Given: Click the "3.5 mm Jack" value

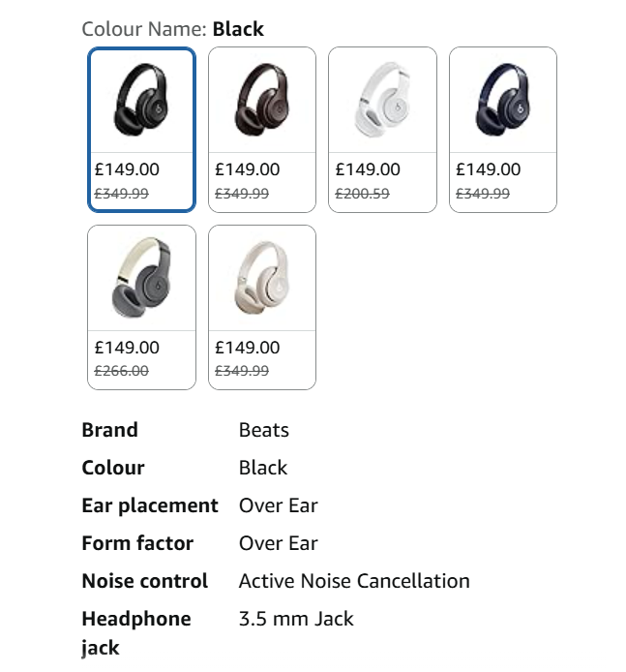Looking at the screenshot, I should click(296, 619).
